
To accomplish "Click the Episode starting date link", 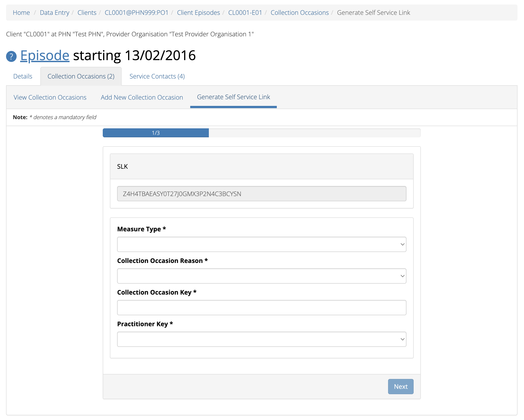I will 45,55.
